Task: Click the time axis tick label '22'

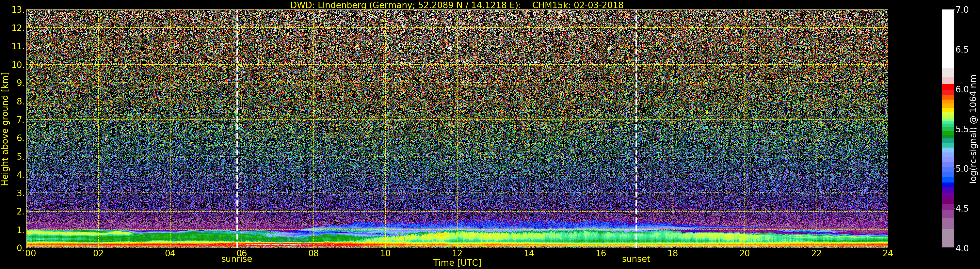Action: (x=816, y=253)
